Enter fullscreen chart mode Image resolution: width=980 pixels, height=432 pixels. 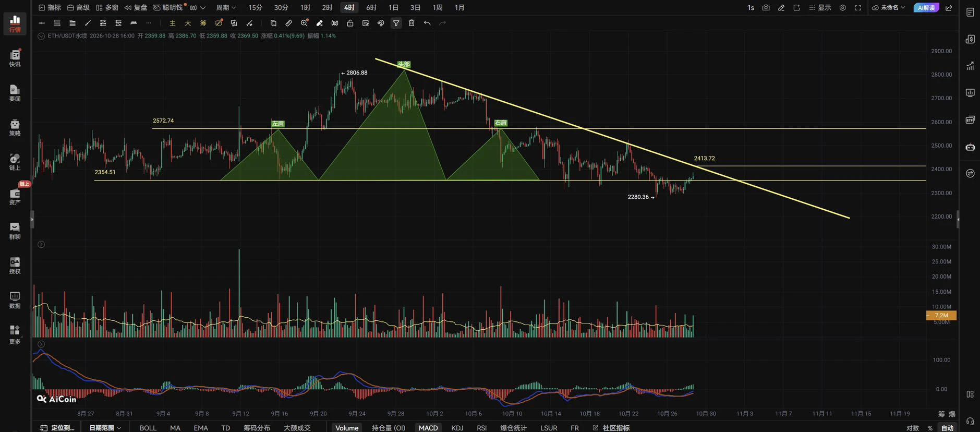coord(858,8)
